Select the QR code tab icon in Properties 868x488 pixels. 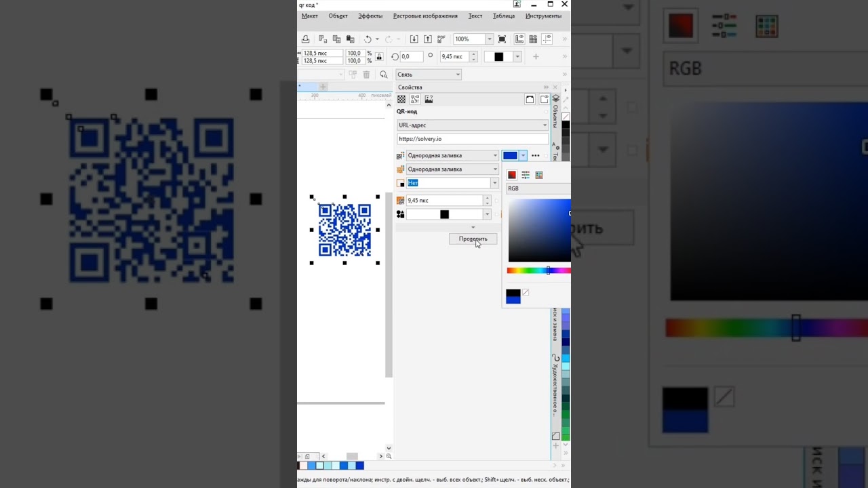coord(415,99)
